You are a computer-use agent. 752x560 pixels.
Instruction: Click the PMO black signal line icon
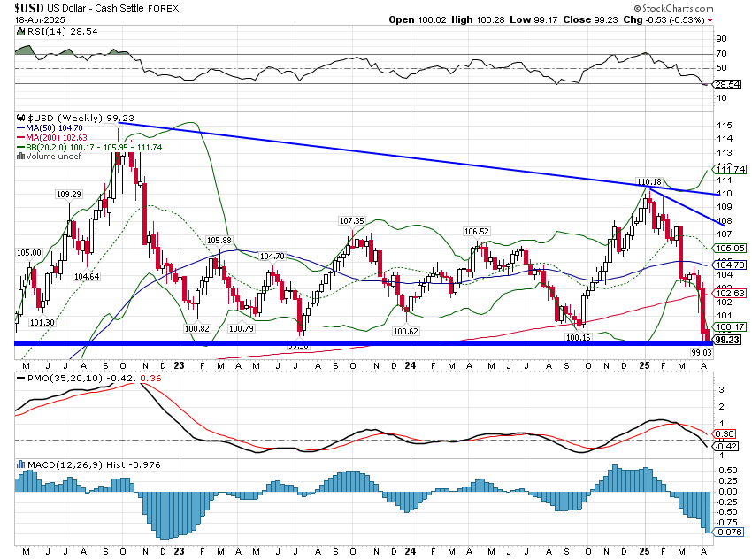21,380
